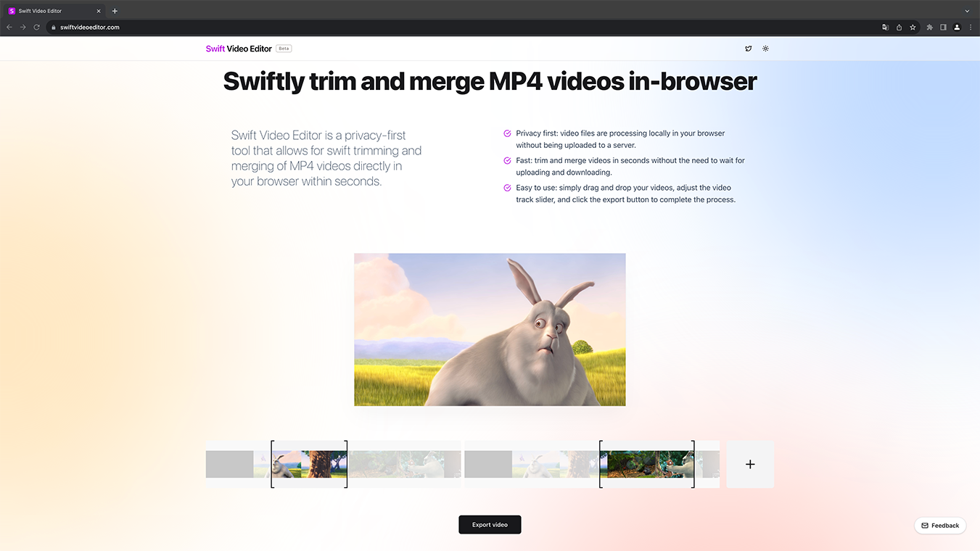Image resolution: width=980 pixels, height=551 pixels.
Task: Click the 'privacy-first tool' description paragraph
Action: 326,158
